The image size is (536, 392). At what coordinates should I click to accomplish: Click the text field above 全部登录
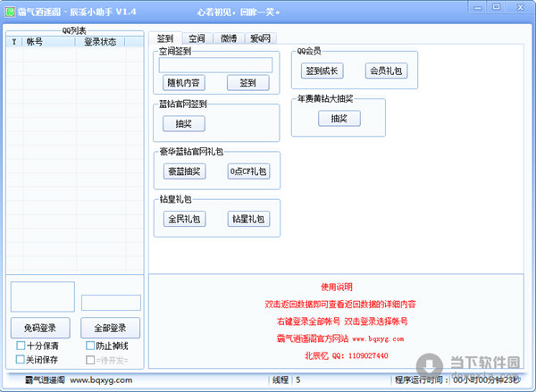pyautogui.click(x=111, y=303)
